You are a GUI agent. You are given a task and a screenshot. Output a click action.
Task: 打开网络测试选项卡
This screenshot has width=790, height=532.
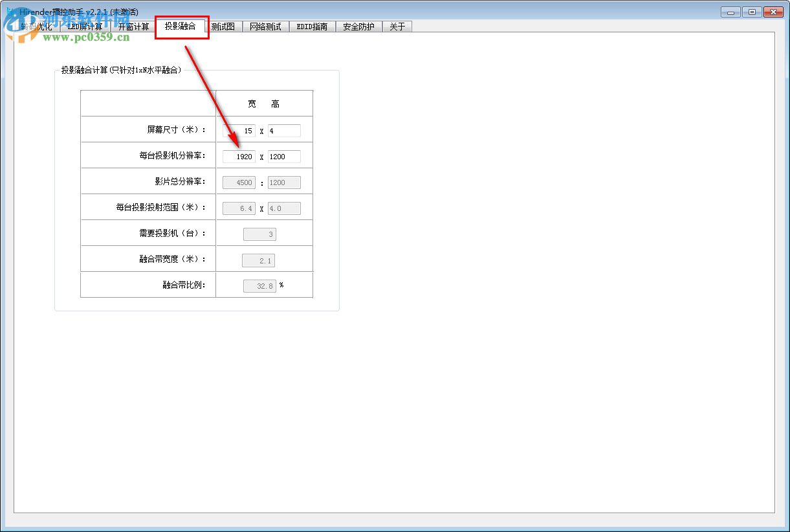tap(265, 27)
